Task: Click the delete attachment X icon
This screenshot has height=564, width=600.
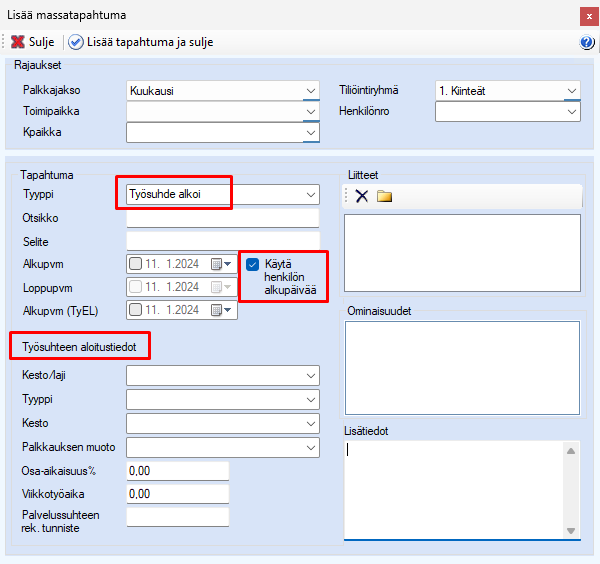Action: point(362,196)
